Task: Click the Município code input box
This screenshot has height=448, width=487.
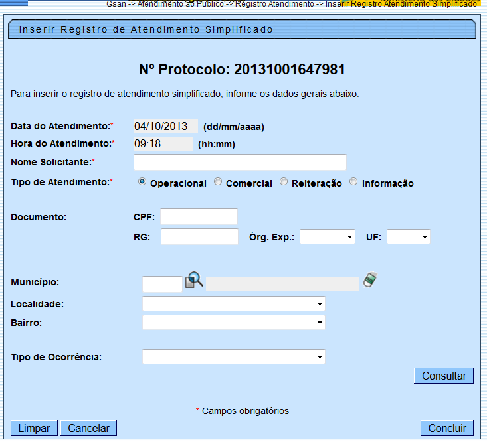Action: tap(162, 285)
